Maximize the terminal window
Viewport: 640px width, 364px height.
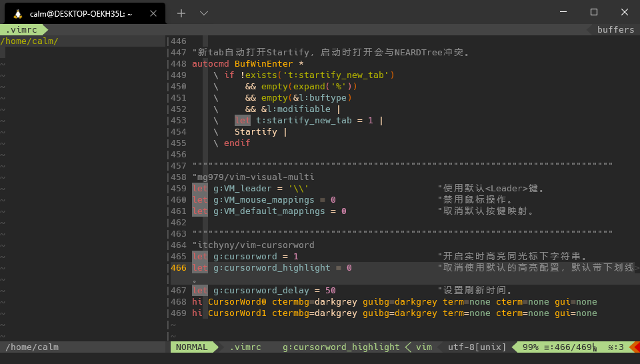click(594, 12)
